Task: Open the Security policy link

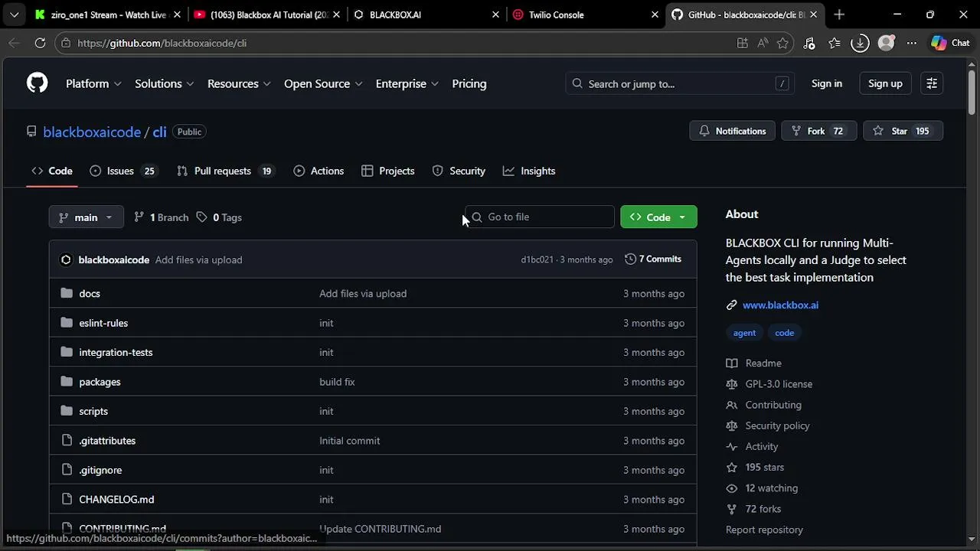Action: pyautogui.click(x=768, y=425)
